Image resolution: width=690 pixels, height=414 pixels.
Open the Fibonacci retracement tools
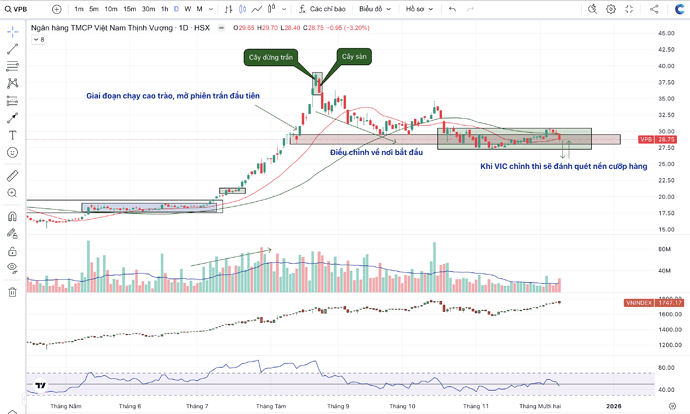coord(12,66)
